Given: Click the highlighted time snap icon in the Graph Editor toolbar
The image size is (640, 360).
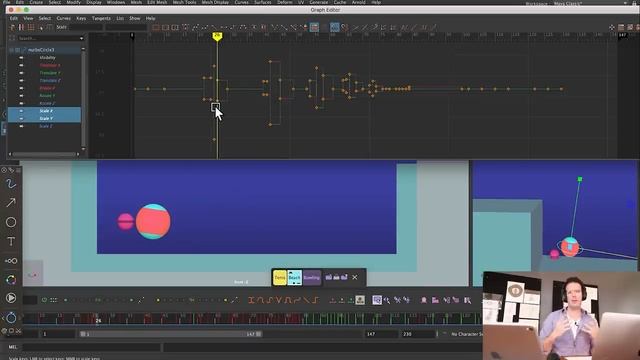Looking at the screenshot, I should tap(314, 27).
